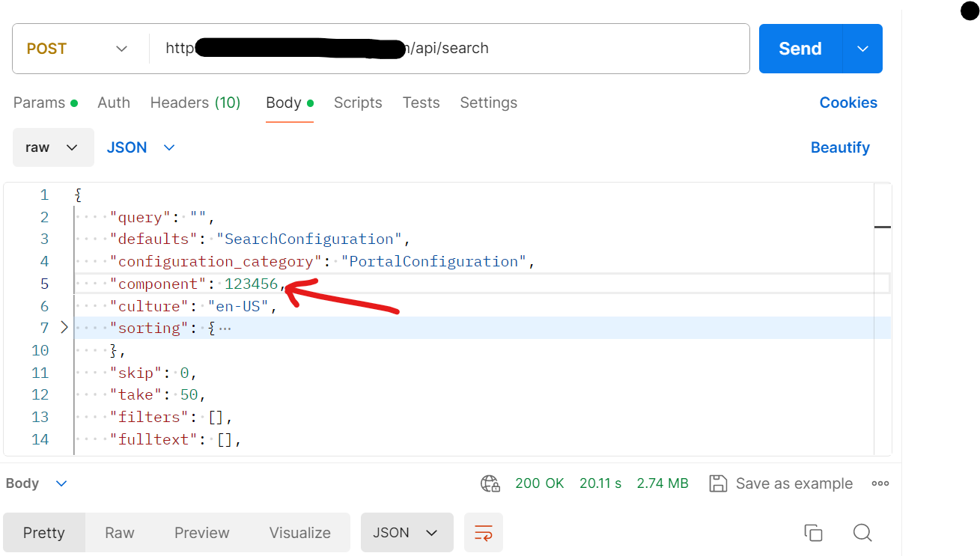
Task: Open response search with magnifier icon
Action: coord(862,533)
